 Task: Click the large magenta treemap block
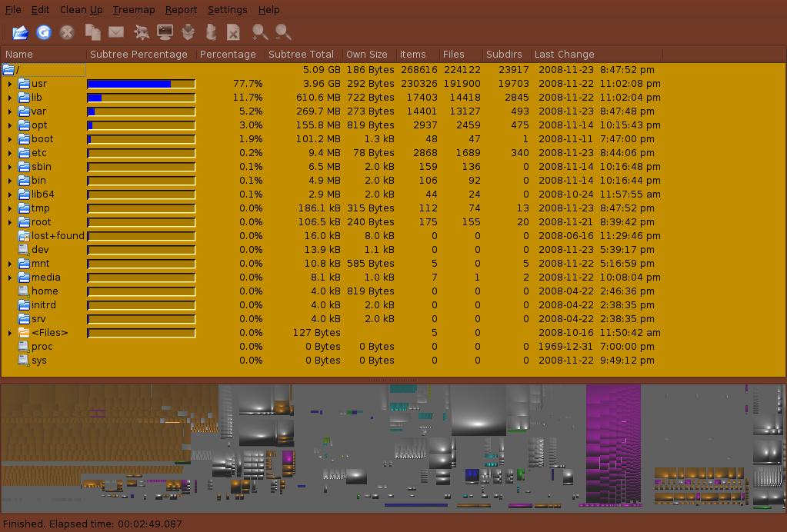point(612,442)
